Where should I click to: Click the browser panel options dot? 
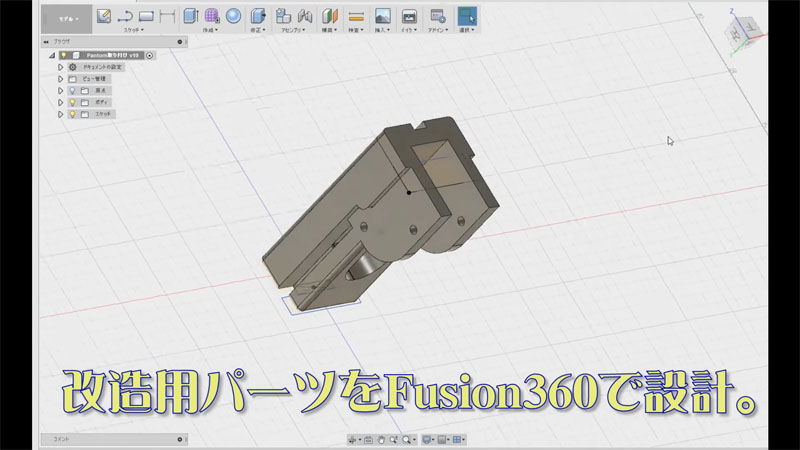tap(180, 42)
